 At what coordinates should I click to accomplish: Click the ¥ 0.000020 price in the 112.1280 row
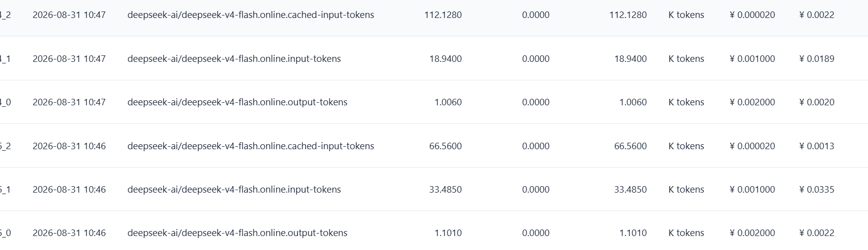click(752, 15)
